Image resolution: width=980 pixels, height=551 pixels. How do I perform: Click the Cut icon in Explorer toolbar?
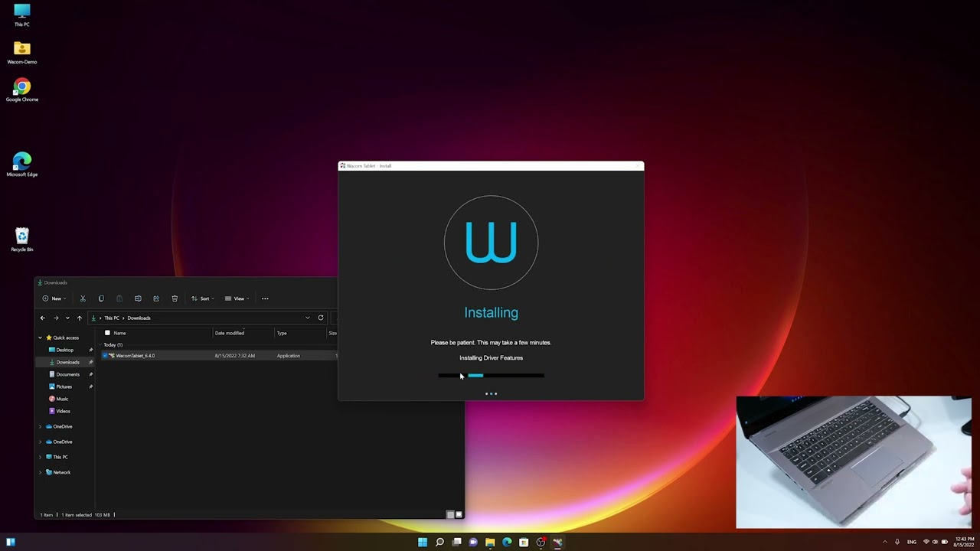point(83,298)
